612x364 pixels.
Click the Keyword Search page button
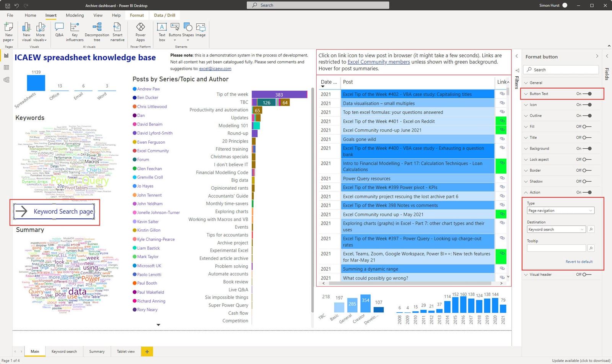(x=54, y=211)
